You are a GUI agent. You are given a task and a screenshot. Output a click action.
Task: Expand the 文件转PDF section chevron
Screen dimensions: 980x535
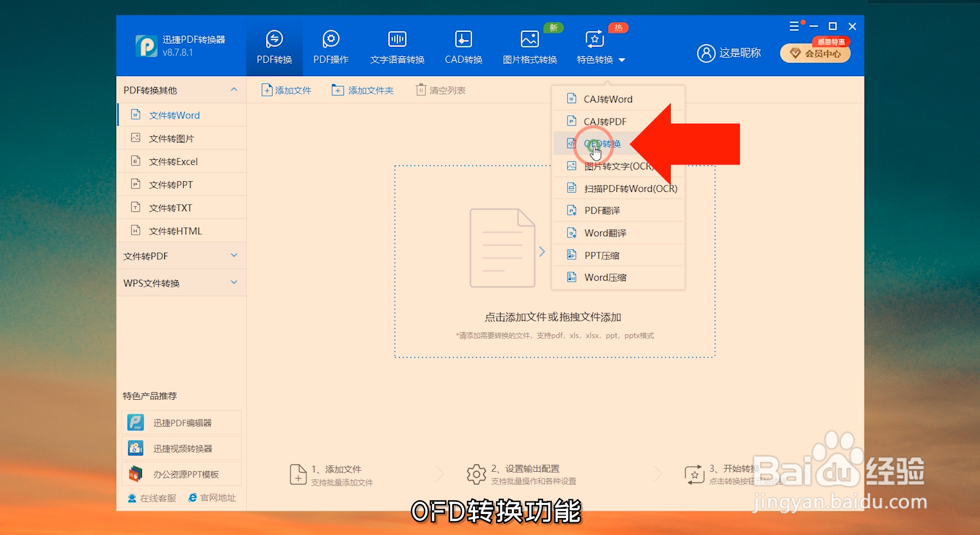pyautogui.click(x=234, y=255)
